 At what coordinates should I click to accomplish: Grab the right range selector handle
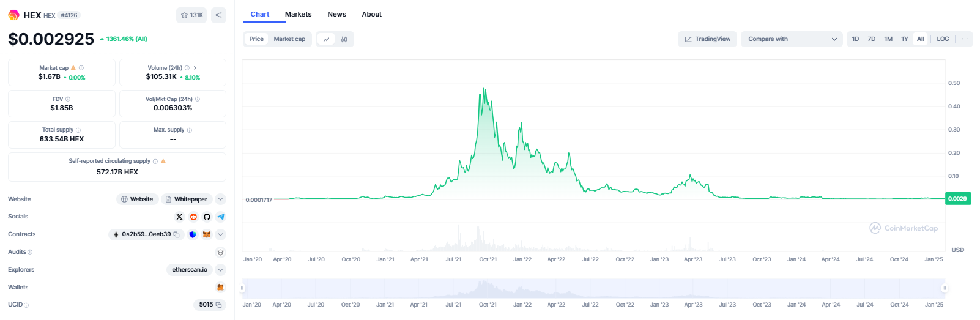point(945,288)
